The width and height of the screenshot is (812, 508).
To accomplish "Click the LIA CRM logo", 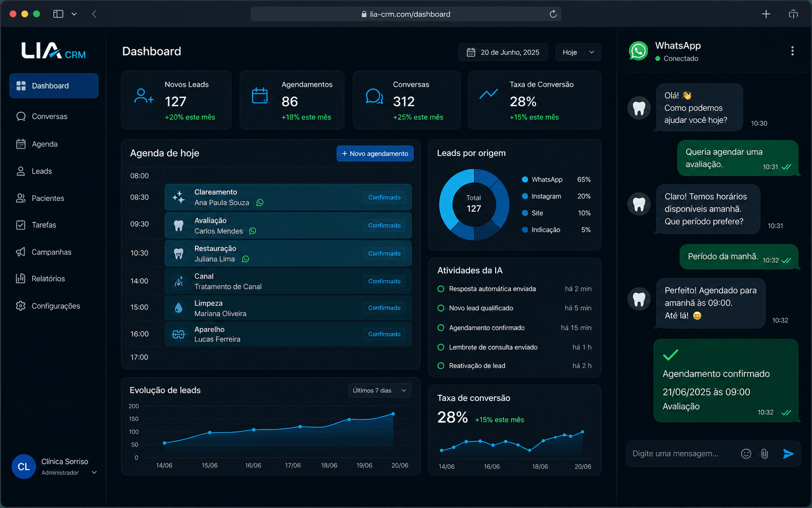I will 53,51.
